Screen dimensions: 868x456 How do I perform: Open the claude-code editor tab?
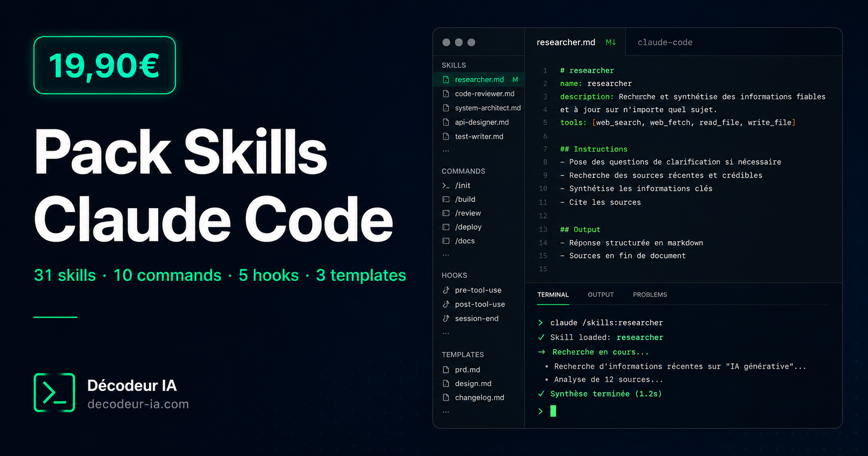coord(665,43)
